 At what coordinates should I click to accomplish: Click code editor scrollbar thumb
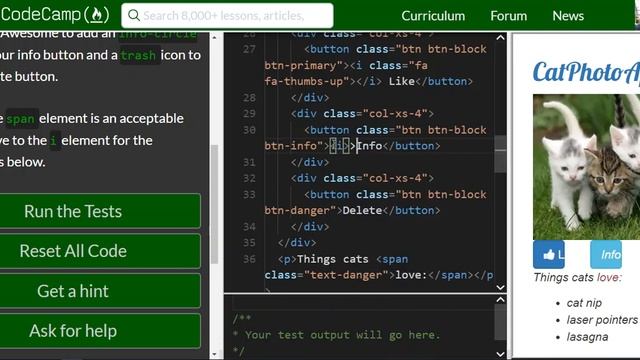[x=500, y=154]
